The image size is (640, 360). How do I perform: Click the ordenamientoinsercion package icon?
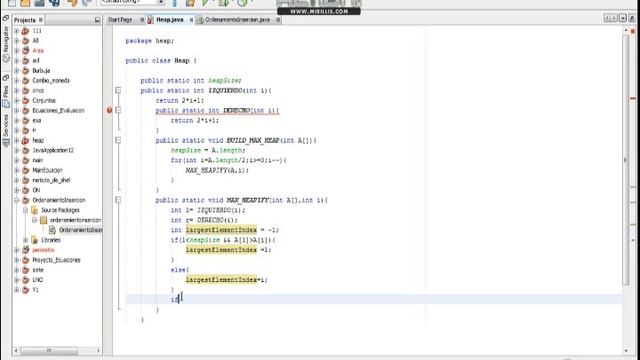(43, 220)
